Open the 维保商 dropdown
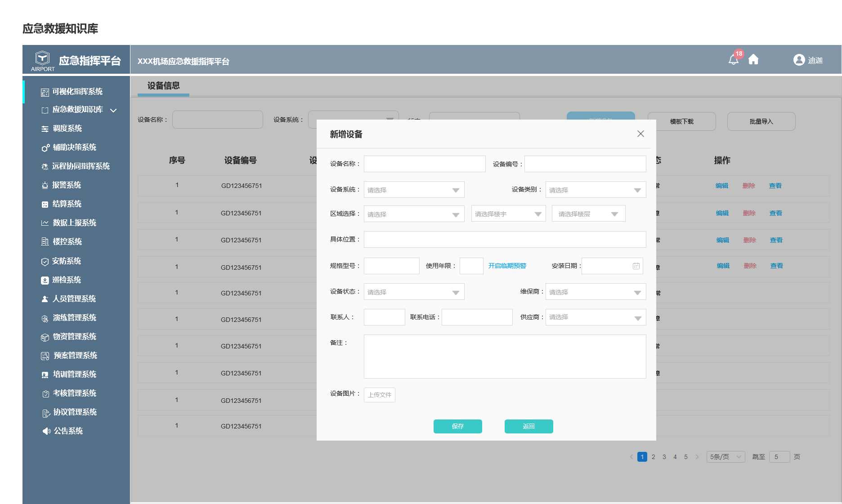842x504 pixels. [596, 292]
